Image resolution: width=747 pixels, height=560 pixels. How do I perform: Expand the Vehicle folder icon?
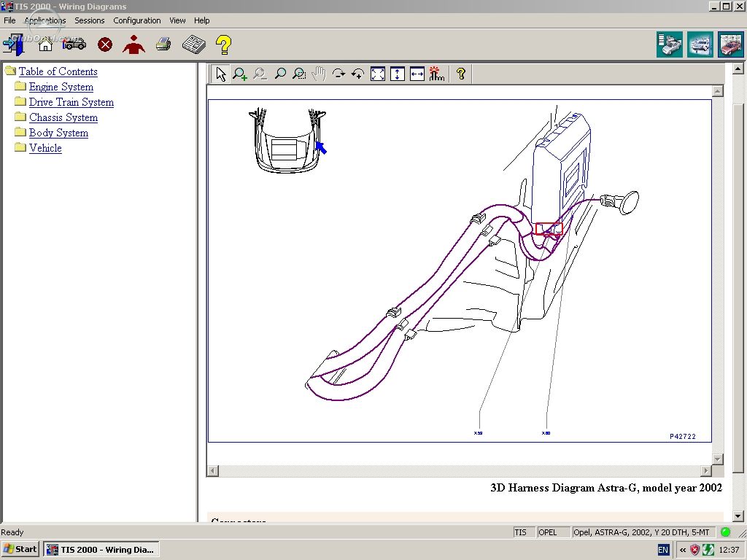[20, 147]
